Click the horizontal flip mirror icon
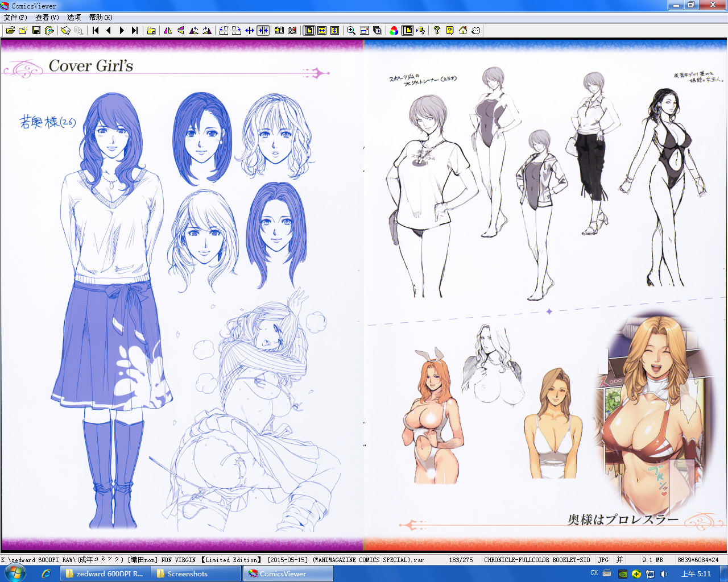This screenshot has width=728, height=582. (x=168, y=31)
